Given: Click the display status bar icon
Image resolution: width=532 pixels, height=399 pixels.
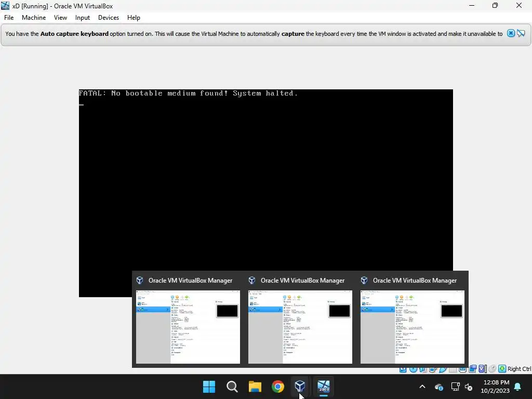Looking at the screenshot, I should 462,369.
